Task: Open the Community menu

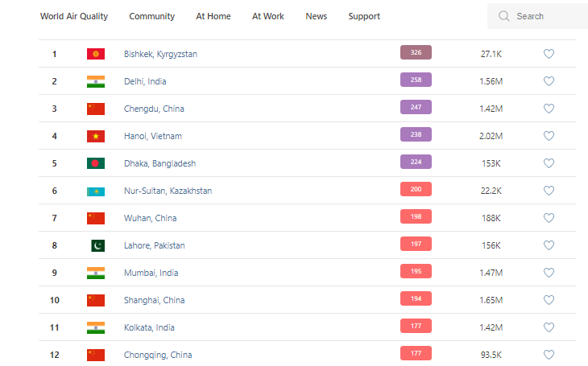Action: point(151,16)
